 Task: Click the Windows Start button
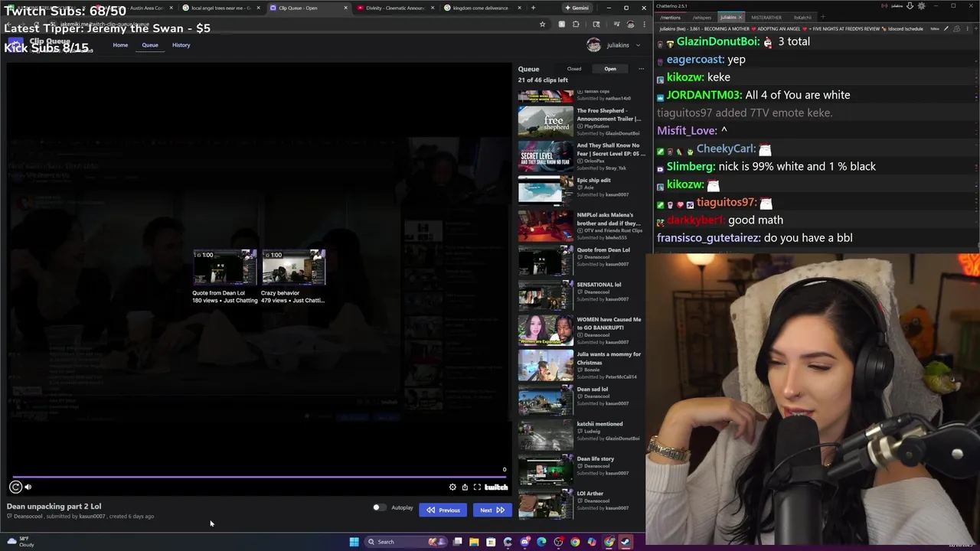pyautogui.click(x=354, y=542)
